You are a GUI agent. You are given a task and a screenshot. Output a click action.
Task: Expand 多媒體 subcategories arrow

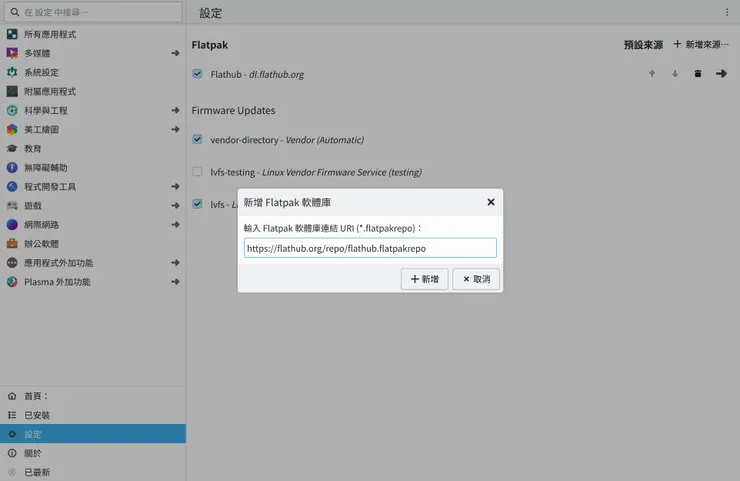(x=176, y=53)
